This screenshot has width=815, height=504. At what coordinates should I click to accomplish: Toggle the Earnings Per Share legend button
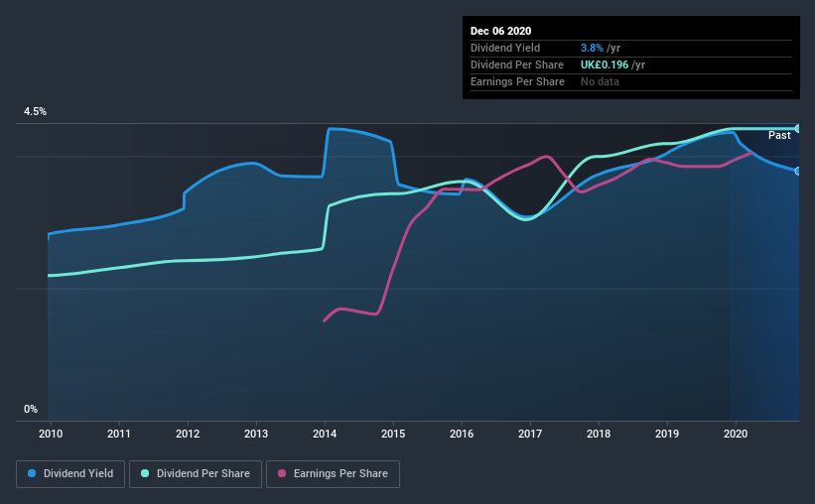(x=334, y=474)
